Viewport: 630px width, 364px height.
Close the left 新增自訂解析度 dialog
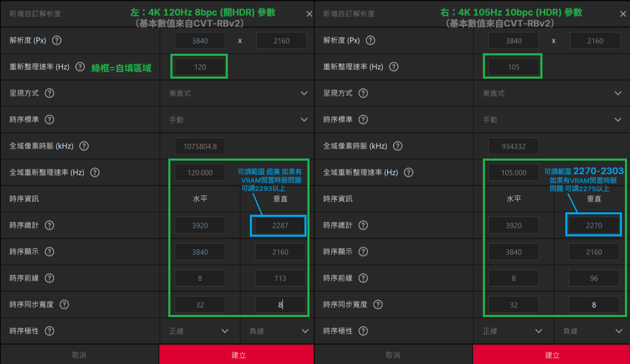[310, 14]
